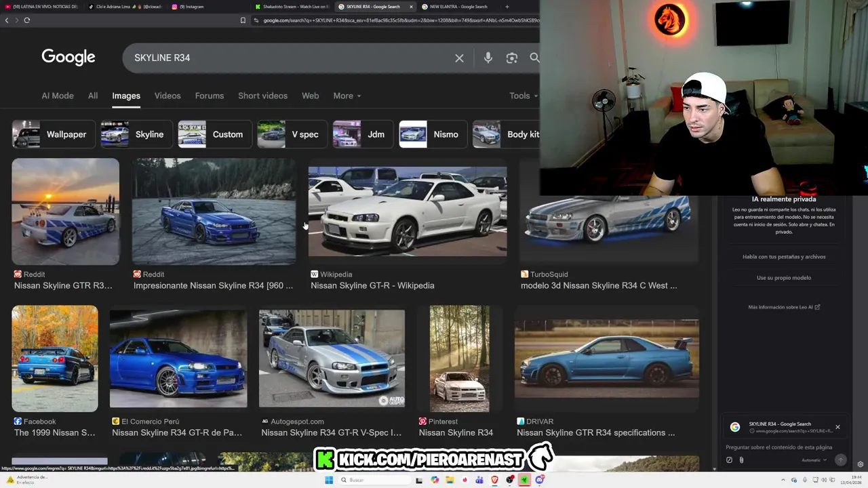Bookmark this page using the bookmark icon
Image resolution: width=868 pixels, height=488 pixels.
click(x=243, y=20)
